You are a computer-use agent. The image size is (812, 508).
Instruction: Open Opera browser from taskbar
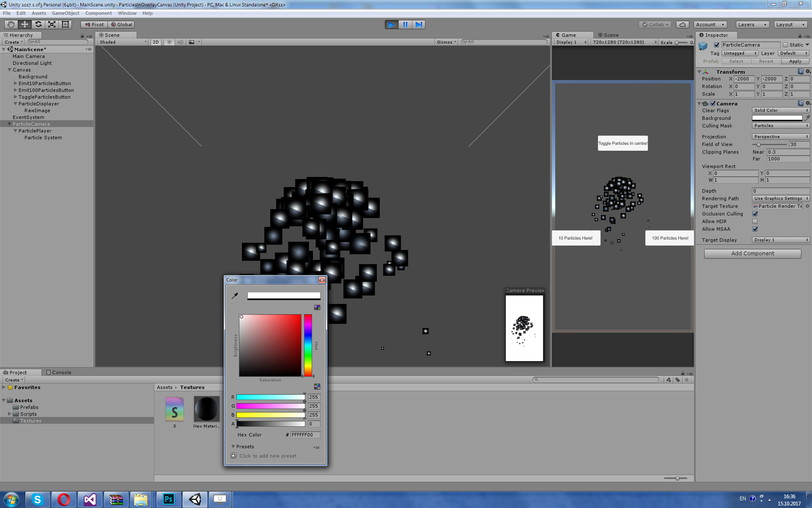click(x=64, y=500)
